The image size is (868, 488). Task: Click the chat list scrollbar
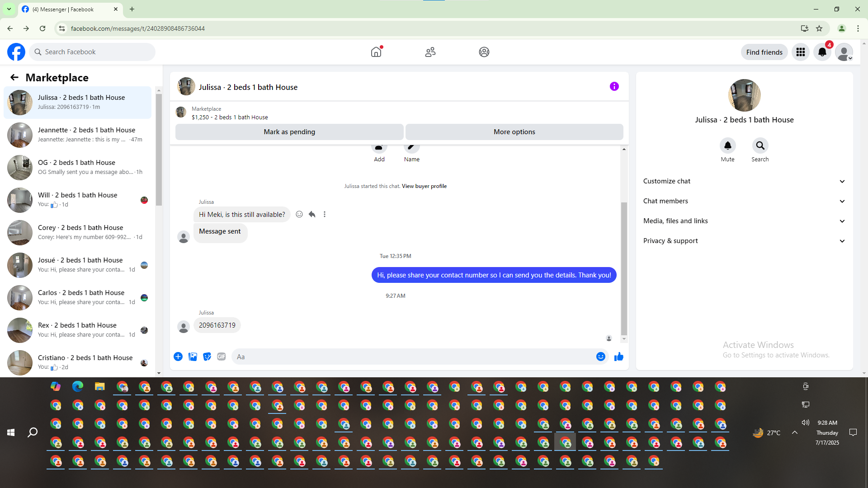click(159, 149)
